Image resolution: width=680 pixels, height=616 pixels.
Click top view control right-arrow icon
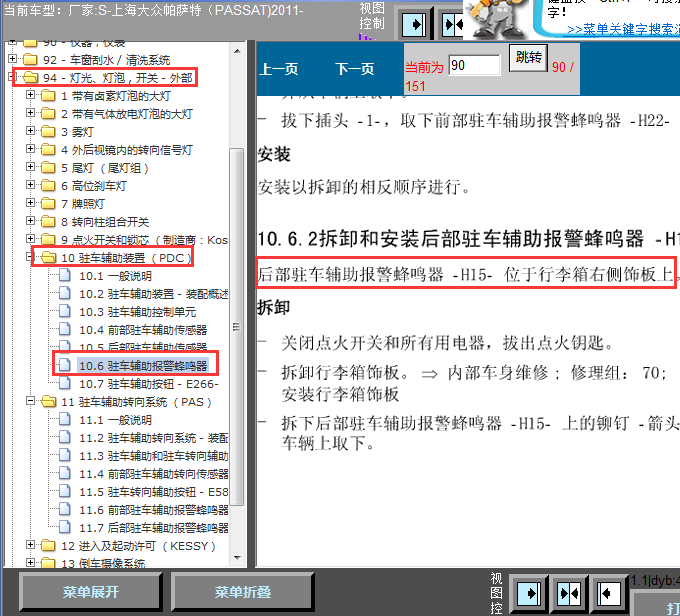point(414,25)
